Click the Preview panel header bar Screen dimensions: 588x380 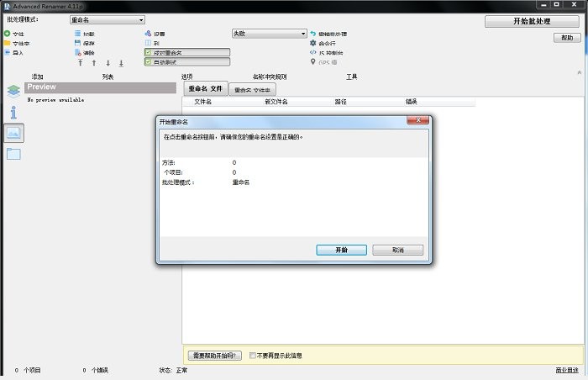101,87
